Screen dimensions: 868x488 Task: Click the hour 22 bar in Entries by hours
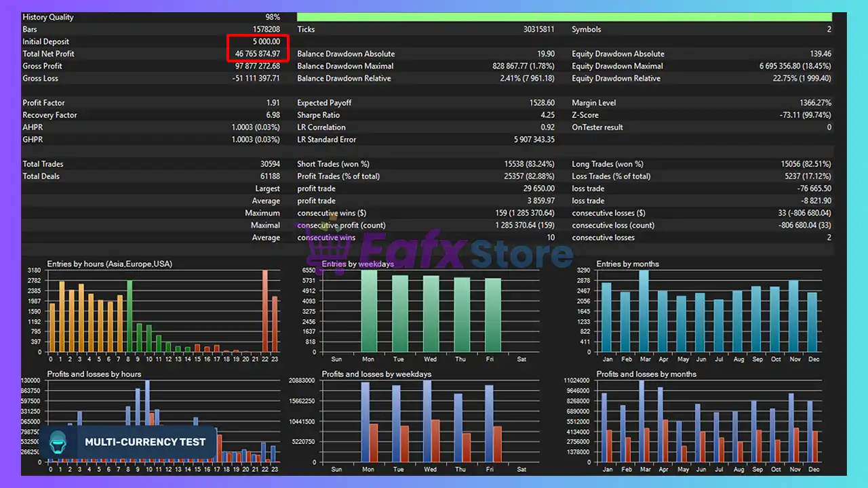(265, 311)
